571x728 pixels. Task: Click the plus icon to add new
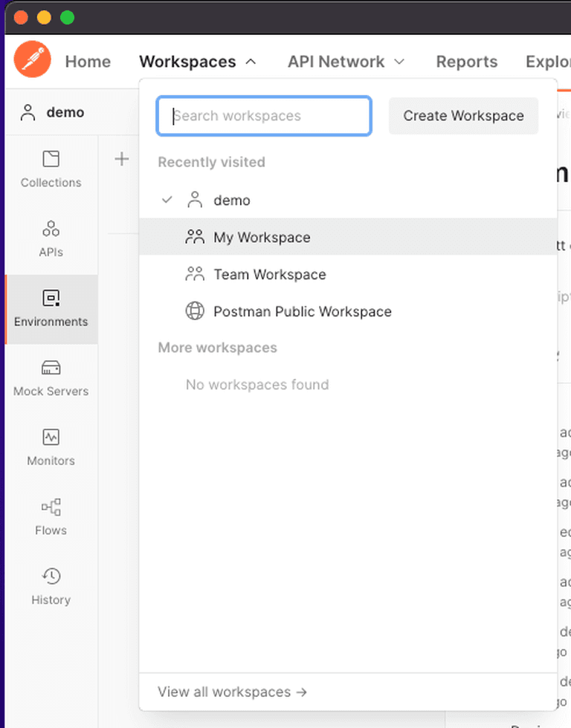click(x=122, y=159)
